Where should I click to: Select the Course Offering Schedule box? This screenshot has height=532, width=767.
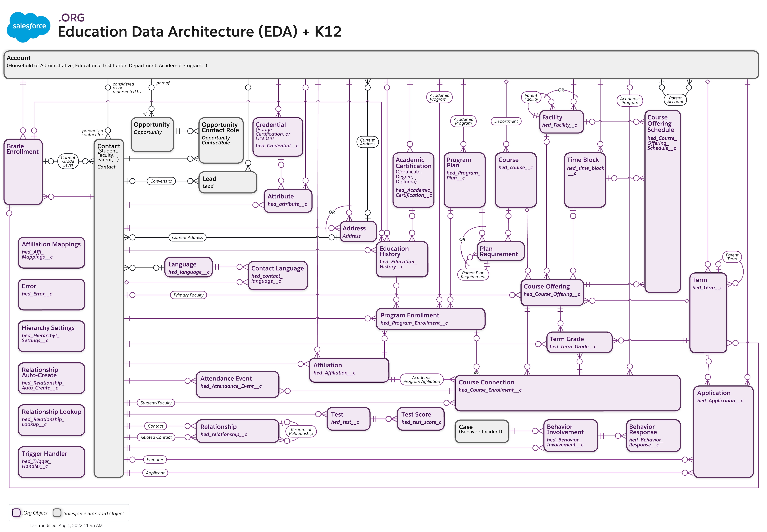click(x=663, y=201)
